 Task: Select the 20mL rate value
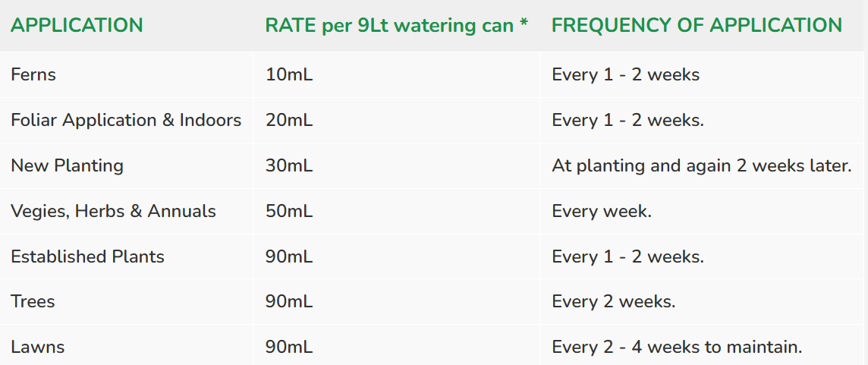289,120
